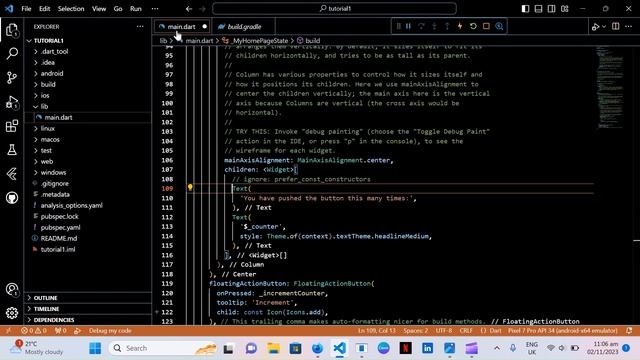Screen dimensions: 640x360
Task: Open the Run menu
Action: tap(136, 9)
